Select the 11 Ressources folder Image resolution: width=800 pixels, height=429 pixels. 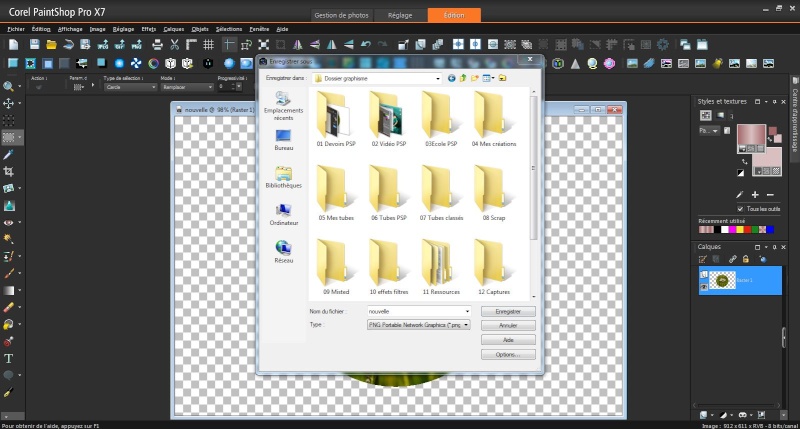(441, 267)
